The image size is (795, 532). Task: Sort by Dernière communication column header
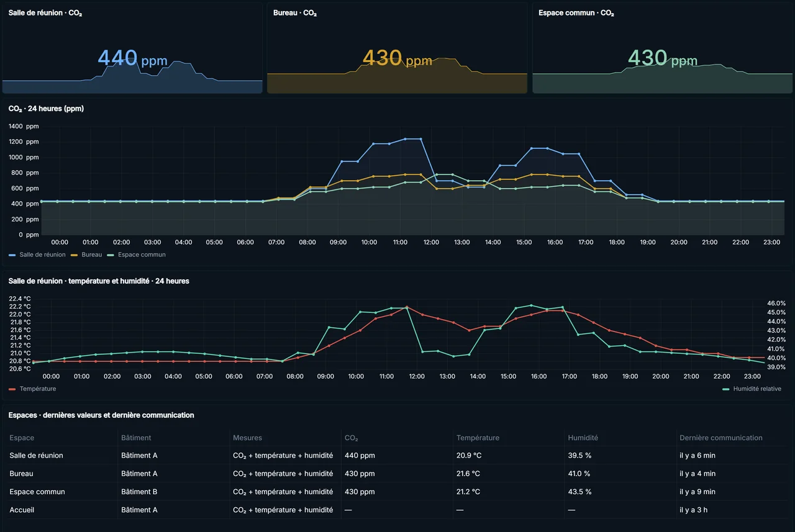(x=721, y=438)
